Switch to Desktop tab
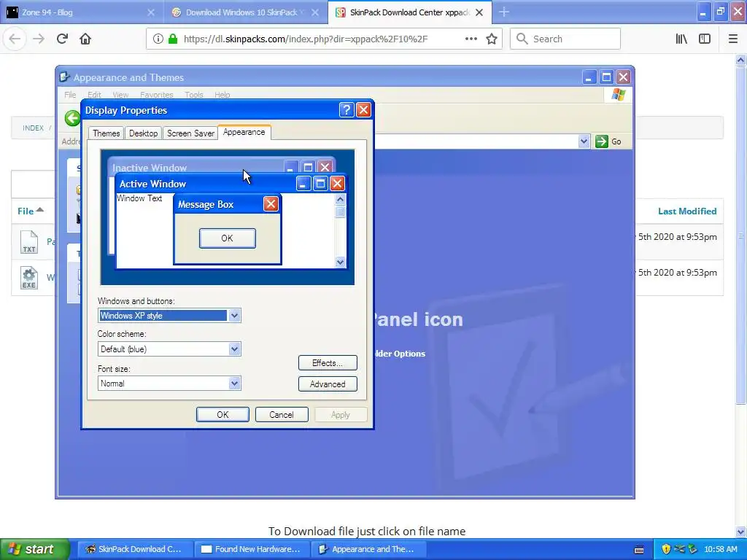The height and width of the screenshot is (560, 747). coord(144,133)
